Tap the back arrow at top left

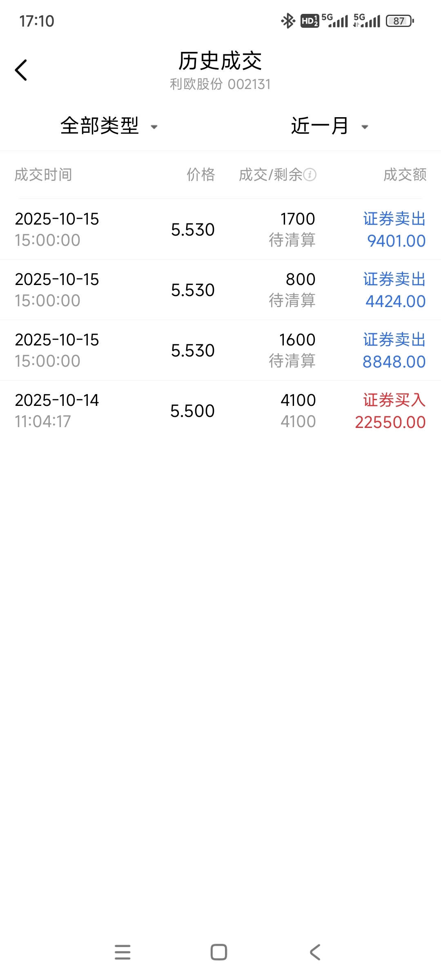21,70
